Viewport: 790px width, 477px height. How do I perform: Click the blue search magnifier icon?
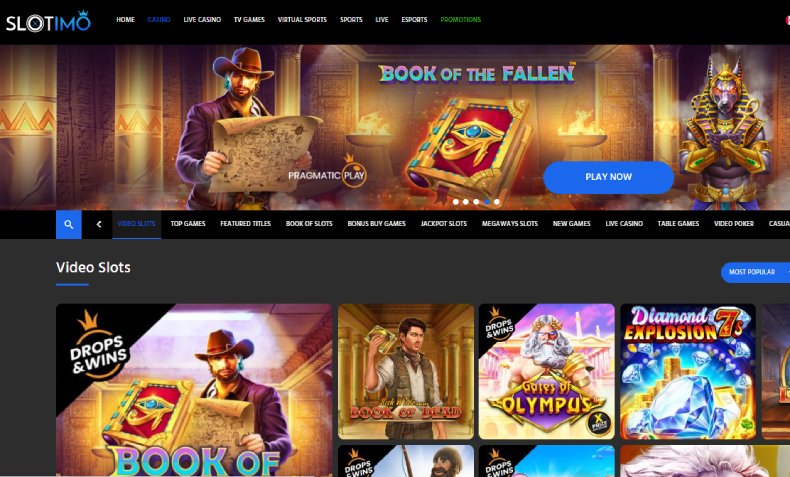click(69, 224)
